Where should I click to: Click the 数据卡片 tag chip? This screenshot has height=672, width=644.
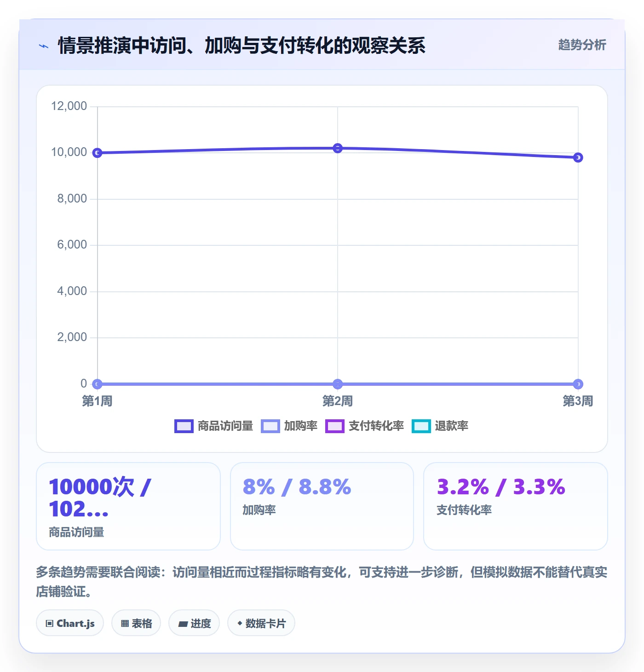[x=261, y=623]
